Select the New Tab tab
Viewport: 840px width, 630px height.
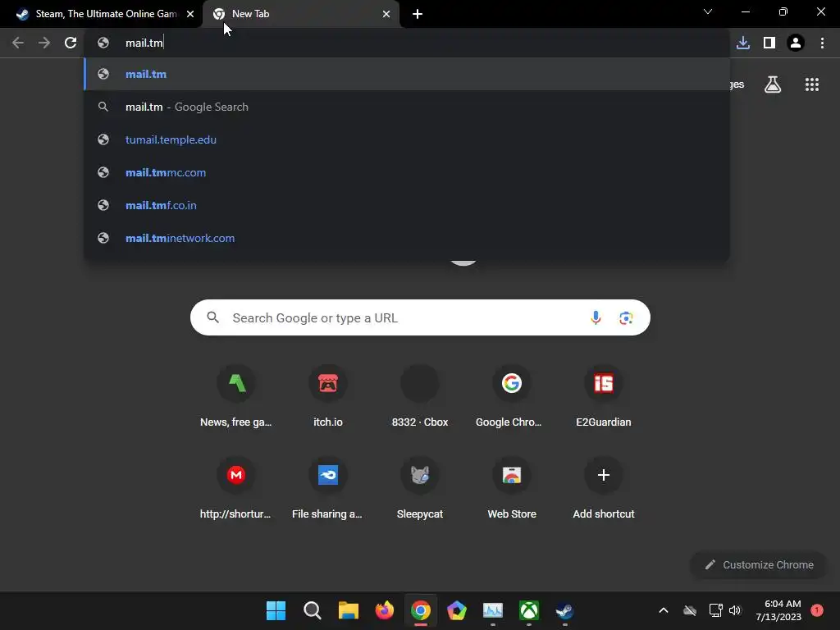click(300, 14)
